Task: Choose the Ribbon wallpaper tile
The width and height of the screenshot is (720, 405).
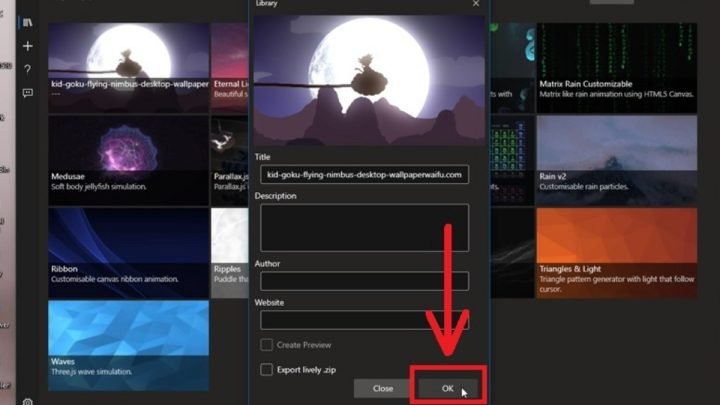Action: click(x=128, y=252)
